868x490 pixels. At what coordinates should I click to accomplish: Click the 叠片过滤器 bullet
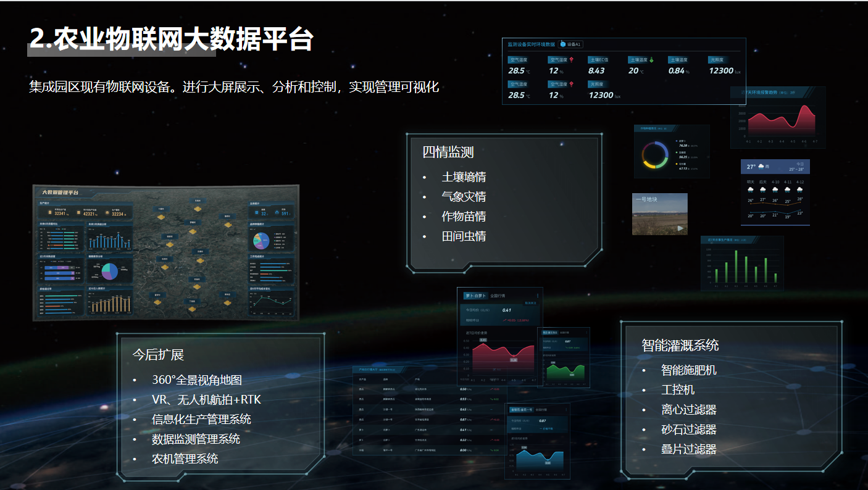[x=689, y=449]
